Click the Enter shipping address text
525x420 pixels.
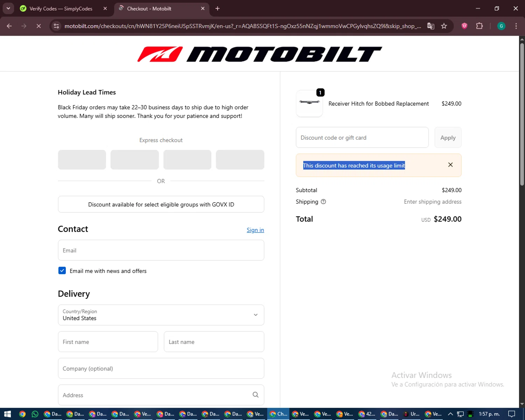pyautogui.click(x=433, y=202)
